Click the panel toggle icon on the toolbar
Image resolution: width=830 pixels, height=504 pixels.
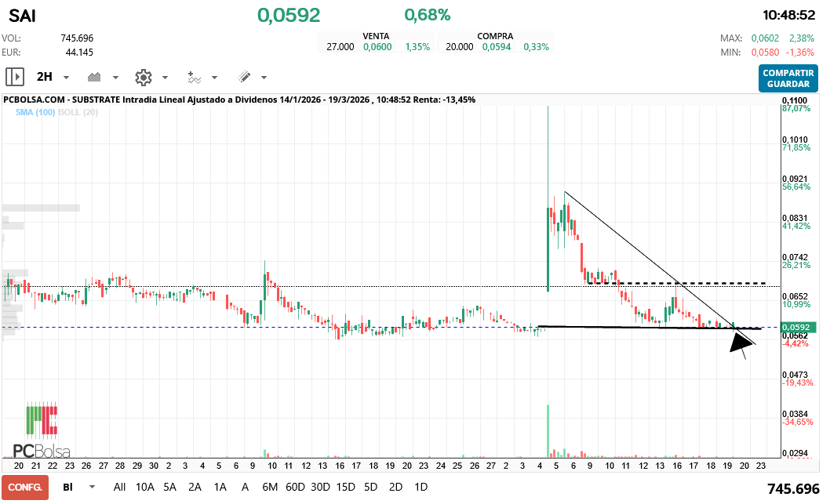14,77
